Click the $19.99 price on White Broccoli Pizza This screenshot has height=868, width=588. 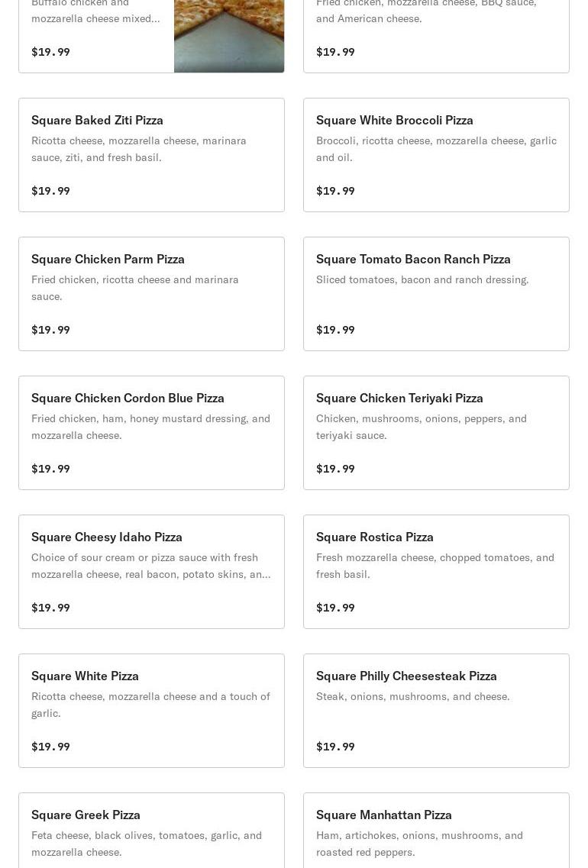point(335,191)
